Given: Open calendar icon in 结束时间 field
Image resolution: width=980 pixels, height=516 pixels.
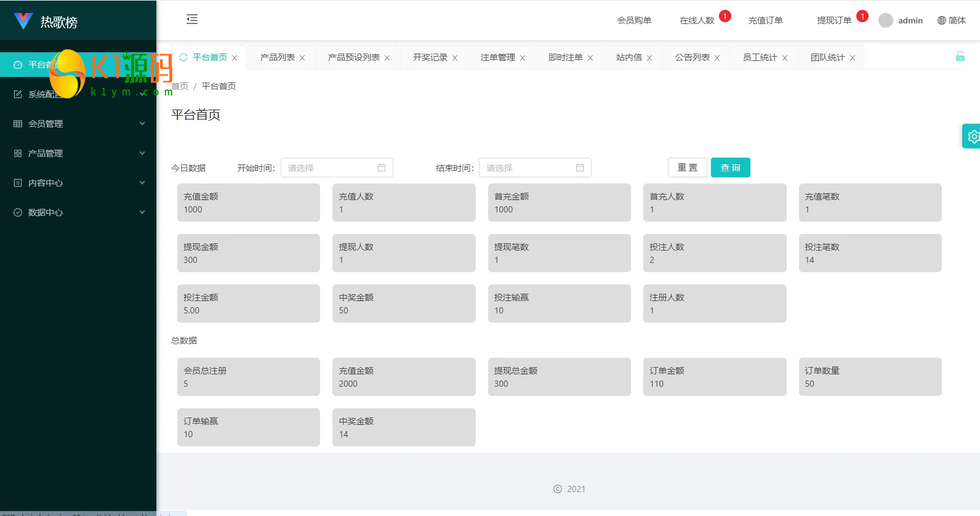Looking at the screenshot, I should click(580, 167).
